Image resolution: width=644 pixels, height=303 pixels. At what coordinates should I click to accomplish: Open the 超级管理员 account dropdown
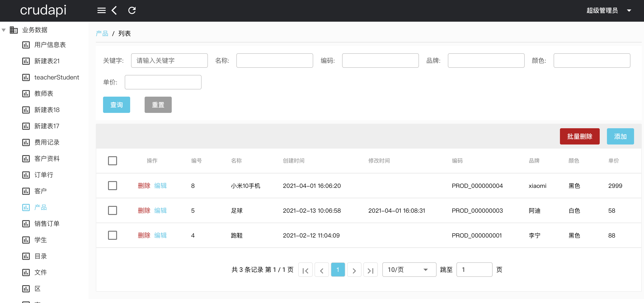click(x=609, y=10)
